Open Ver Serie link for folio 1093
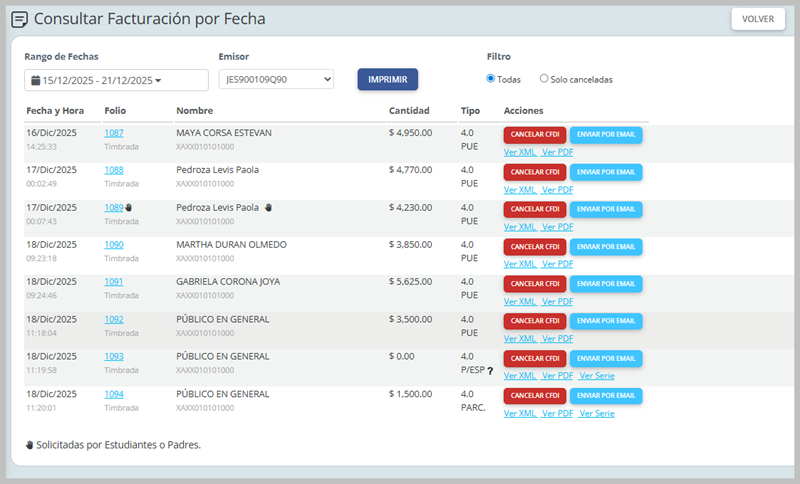 [x=596, y=376]
